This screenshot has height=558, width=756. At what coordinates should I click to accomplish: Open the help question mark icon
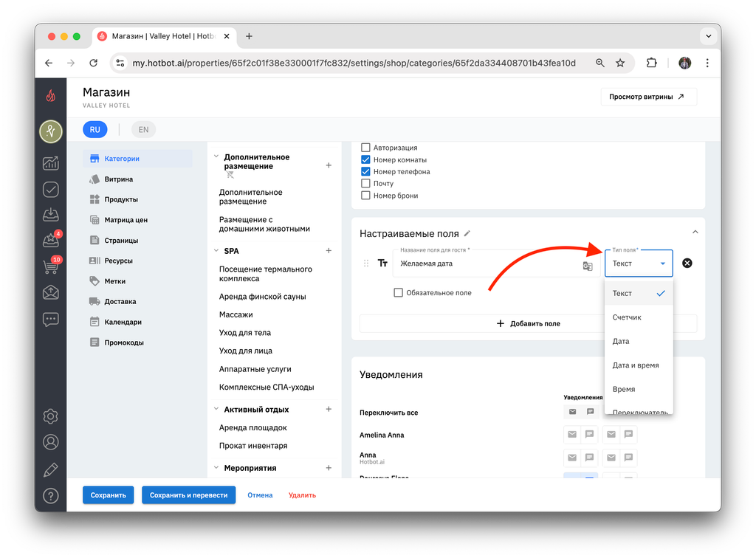51,496
